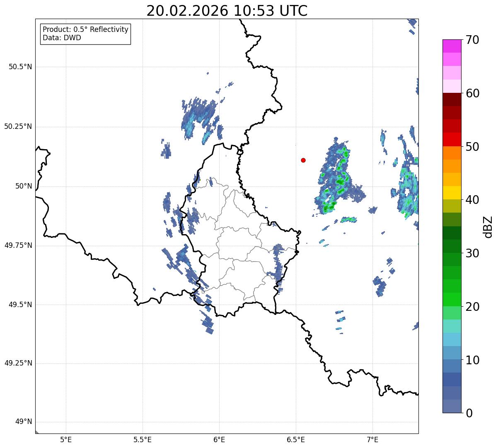Click the 50°N latitude label
Screen dimensions: 498x448
pos(24,186)
